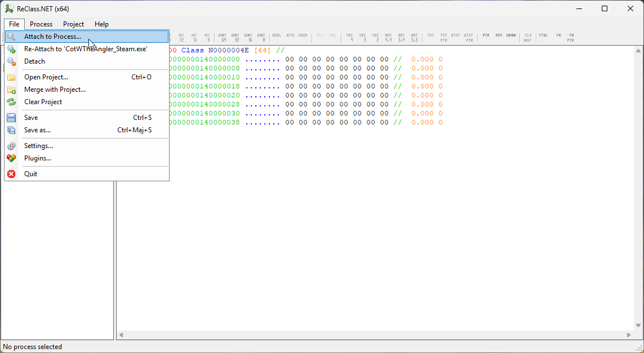Click the [64] class size value
644x353 pixels.
[x=263, y=51]
